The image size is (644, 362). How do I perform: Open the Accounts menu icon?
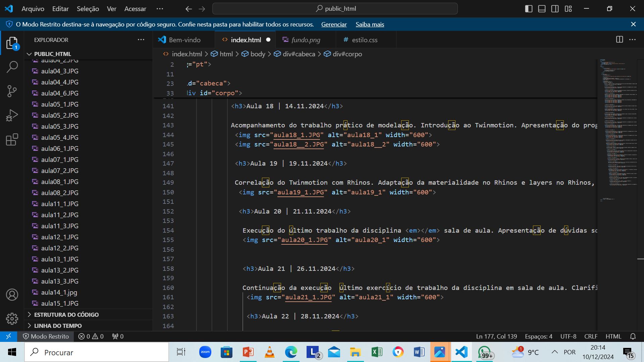coord(12,295)
